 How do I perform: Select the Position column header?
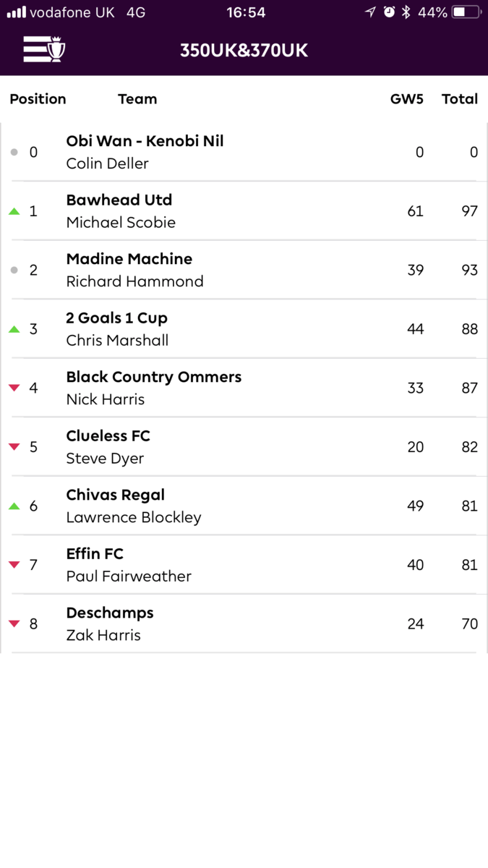click(x=38, y=99)
